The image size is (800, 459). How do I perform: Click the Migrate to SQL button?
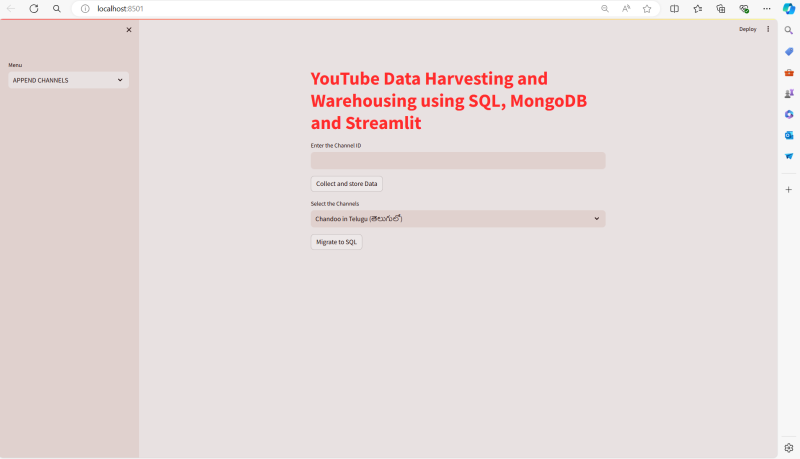336,242
